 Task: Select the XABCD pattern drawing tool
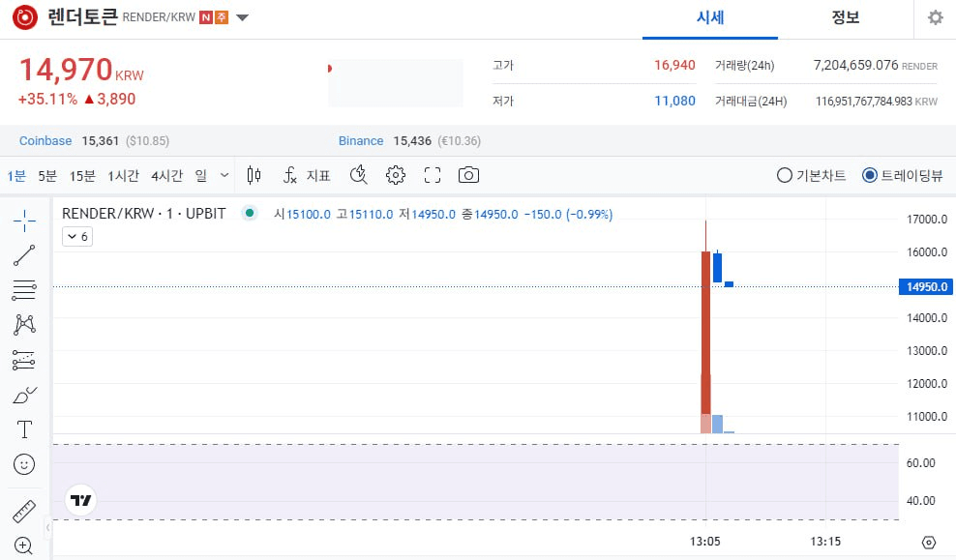[24, 325]
